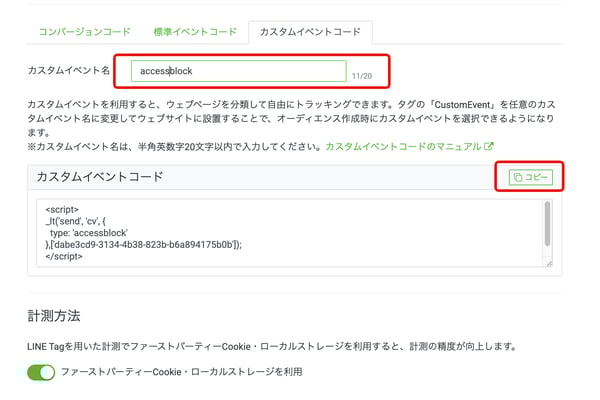Click the カスタムイベント名 input field

point(238,71)
